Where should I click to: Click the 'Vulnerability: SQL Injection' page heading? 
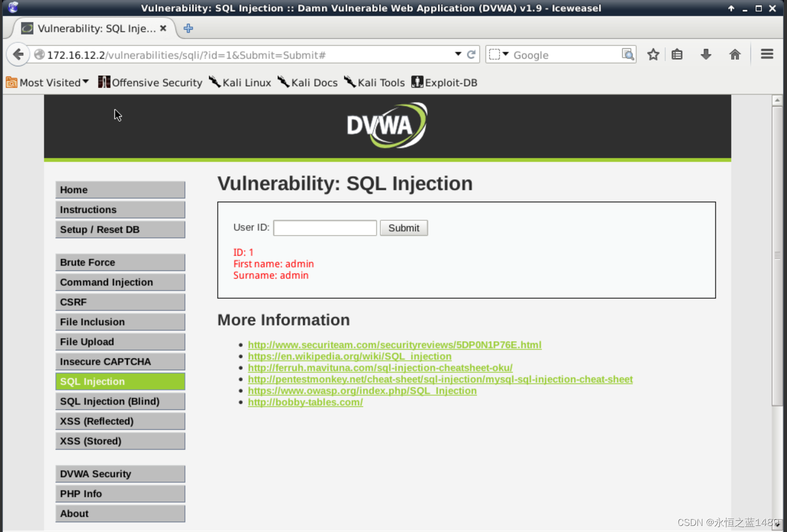[345, 184]
